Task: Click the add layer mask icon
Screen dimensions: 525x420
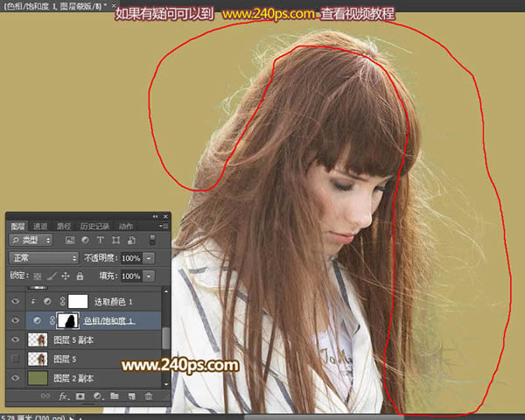Action: [80, 396]
